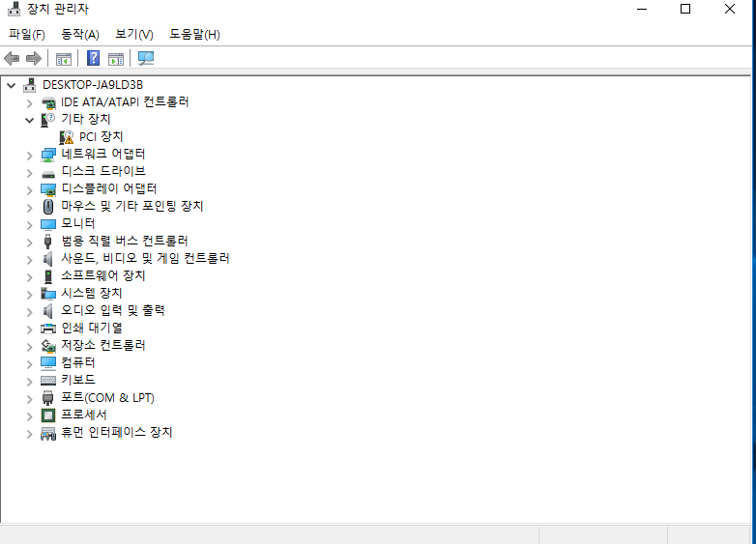The image size is (756, 544).
Task: Open the 도움말(H) menu
Action: [x=194, y=34]
